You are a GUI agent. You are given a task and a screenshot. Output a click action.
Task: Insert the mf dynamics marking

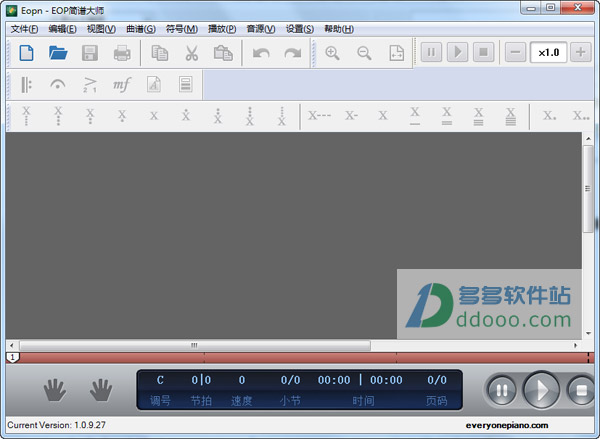(122, 85)
